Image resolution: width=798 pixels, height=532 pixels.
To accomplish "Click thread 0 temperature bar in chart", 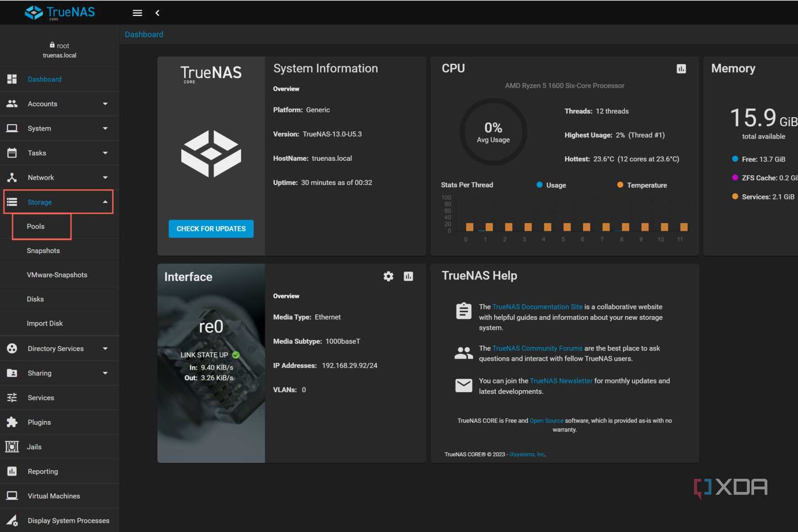I will click(469, 227).
